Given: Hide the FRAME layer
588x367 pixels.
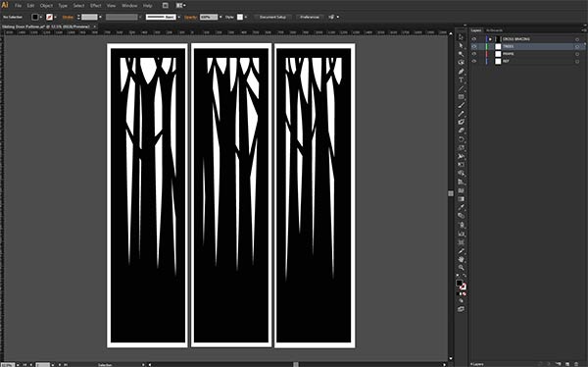Looking at the screenshot, I should tap(474, 54).
